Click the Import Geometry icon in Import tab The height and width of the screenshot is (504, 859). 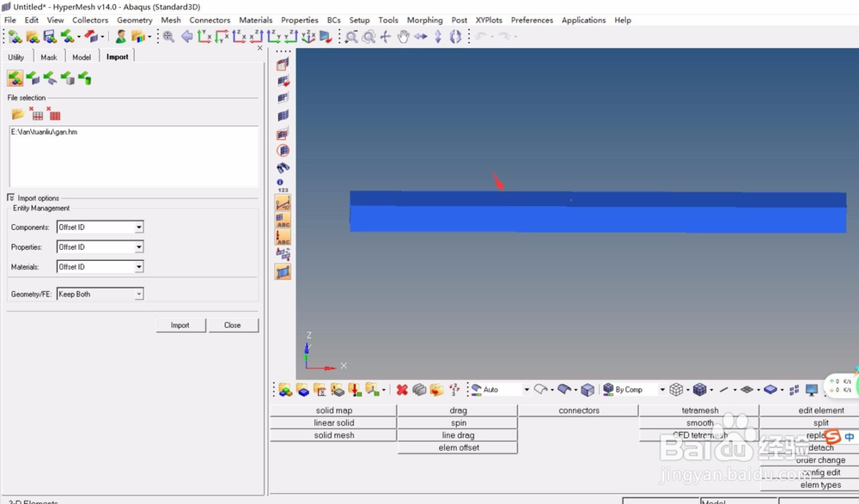50,78
